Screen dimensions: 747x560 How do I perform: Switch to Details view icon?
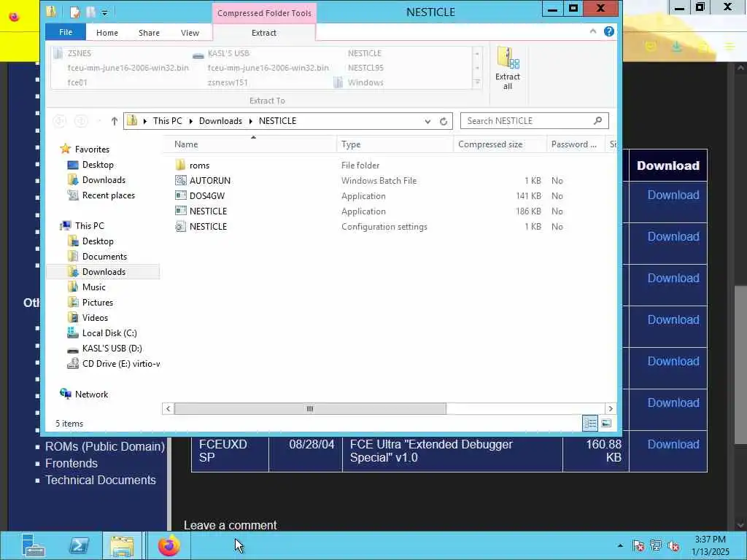589,423
